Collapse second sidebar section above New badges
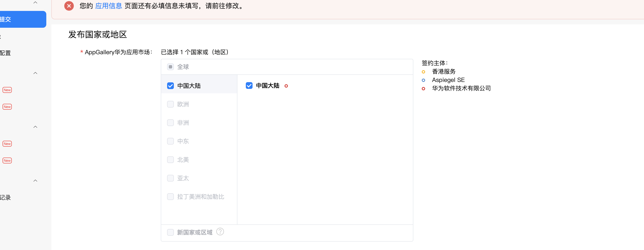This screenshot has width=644, height=250. pyautogui.click(x=36, y=73)
